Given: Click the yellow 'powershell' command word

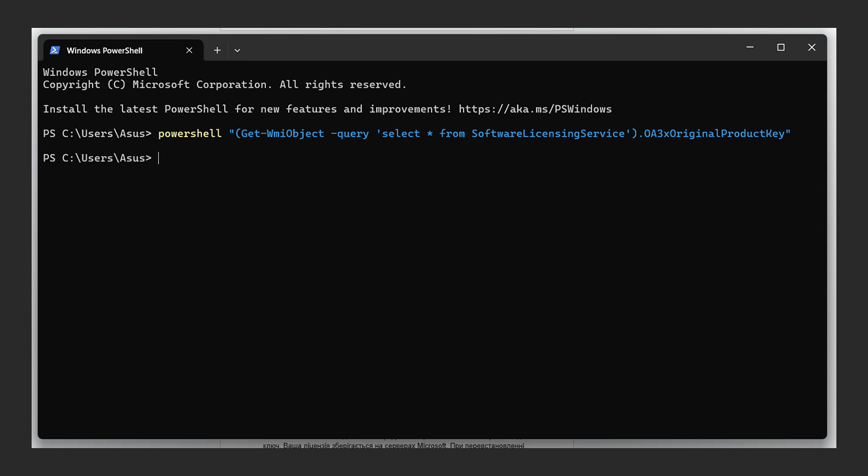Looking at the screenshot, I should [190, 133].
